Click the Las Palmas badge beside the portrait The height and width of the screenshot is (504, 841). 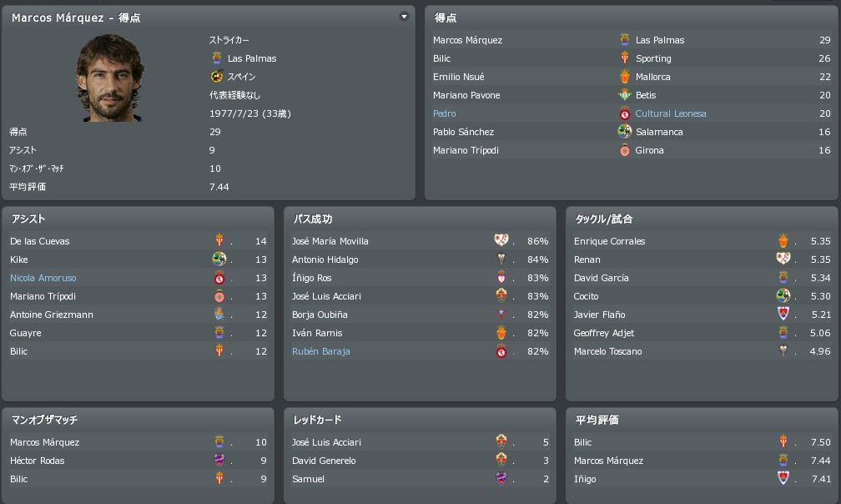217,58
